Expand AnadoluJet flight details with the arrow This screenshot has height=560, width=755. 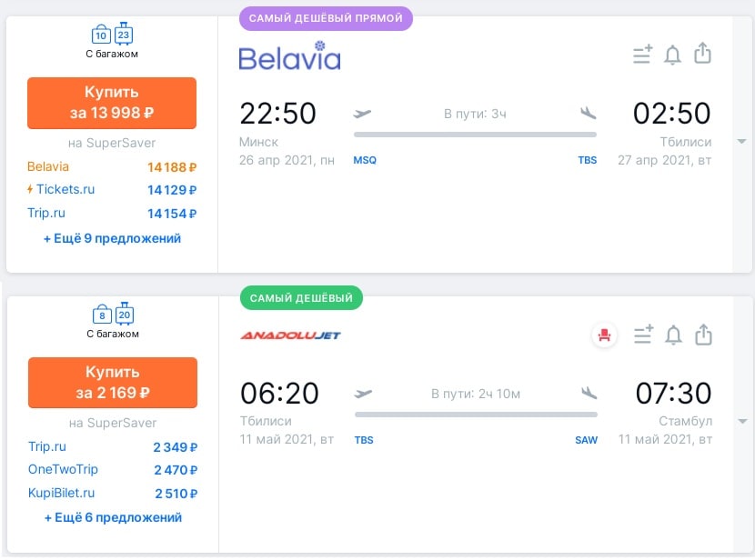point(743,422)
